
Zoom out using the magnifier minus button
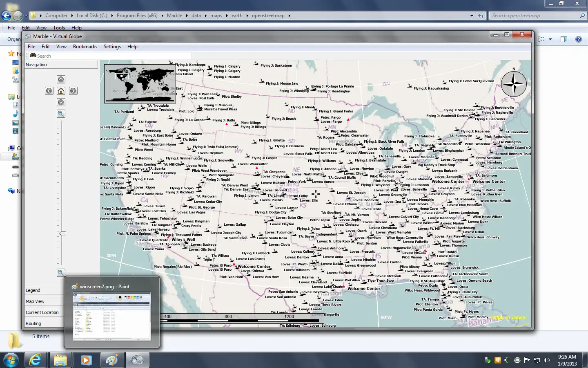click(61, 272)
